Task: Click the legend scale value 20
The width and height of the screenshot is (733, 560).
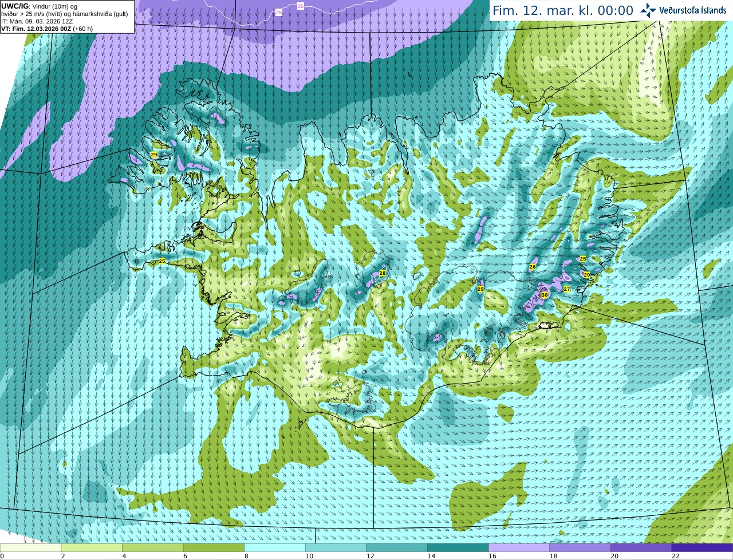Action: click(614, 556)
